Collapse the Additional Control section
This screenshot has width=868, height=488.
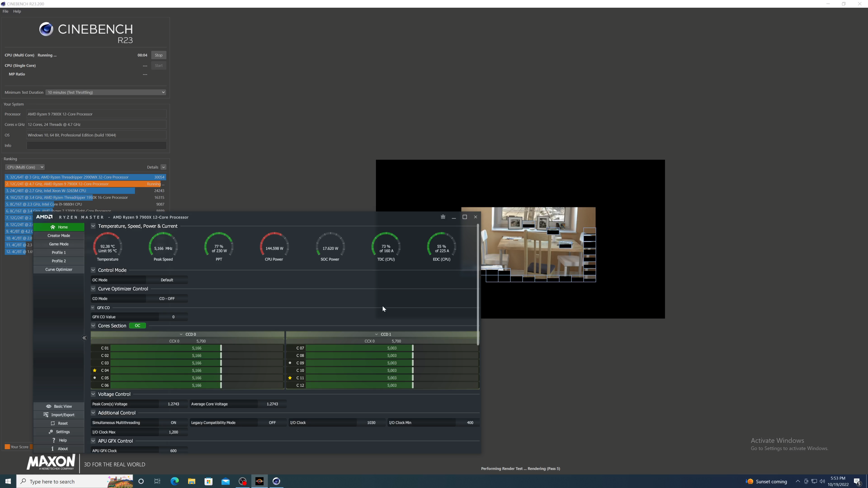93,413
